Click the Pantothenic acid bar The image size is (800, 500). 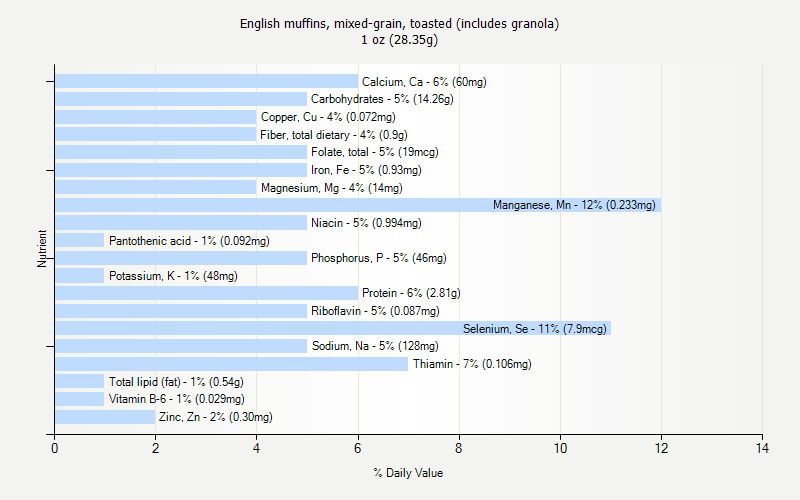coord(80,240)
